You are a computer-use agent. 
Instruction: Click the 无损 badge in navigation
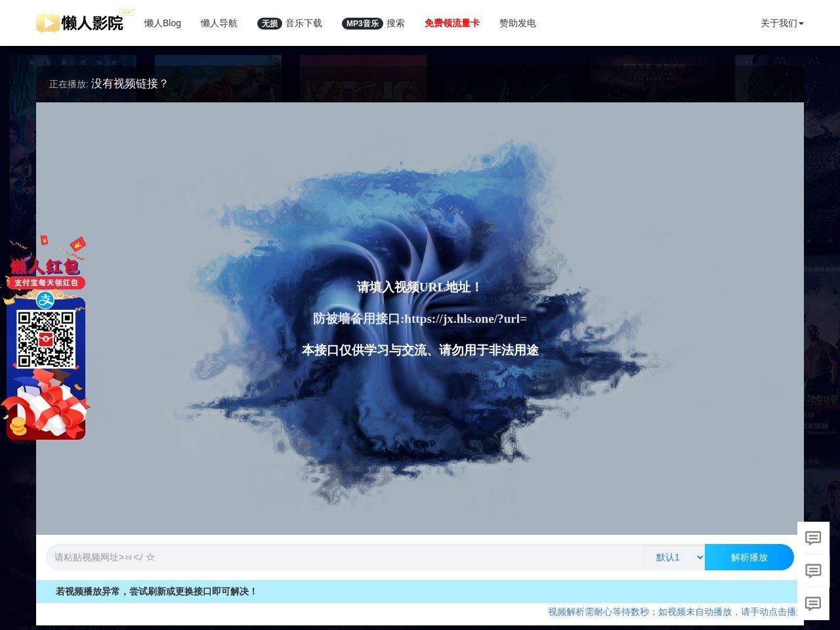click(270, 24)
